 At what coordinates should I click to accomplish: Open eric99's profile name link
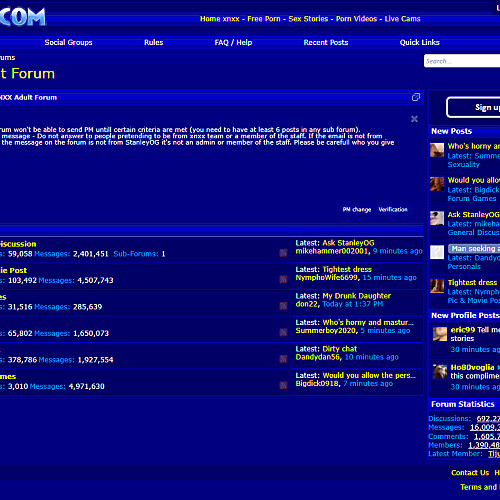[463, 330]
